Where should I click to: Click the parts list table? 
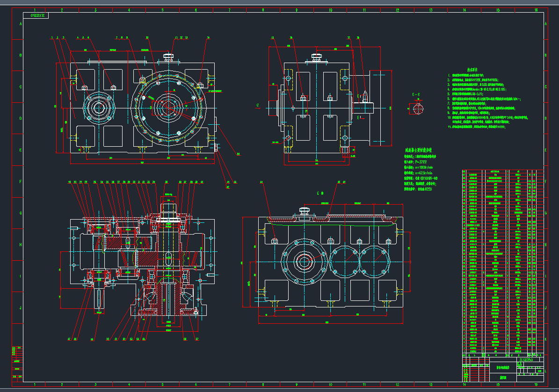pyautogui.click(x=503, y=262)
